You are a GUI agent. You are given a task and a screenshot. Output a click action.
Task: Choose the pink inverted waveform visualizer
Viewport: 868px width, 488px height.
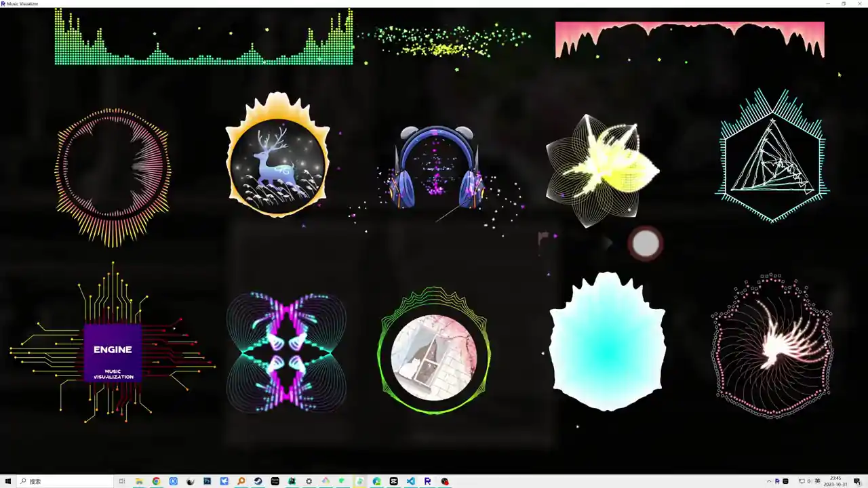[x=690, y=39]
